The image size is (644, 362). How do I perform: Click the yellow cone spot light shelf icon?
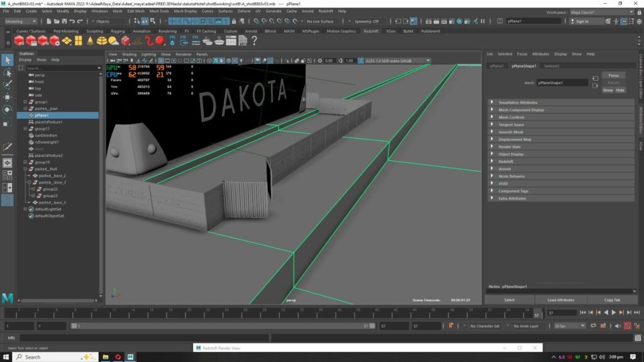point(90,41)
